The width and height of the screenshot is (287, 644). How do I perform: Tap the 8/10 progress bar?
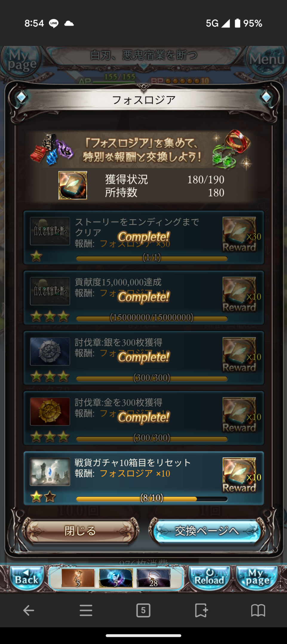point(152,499)
